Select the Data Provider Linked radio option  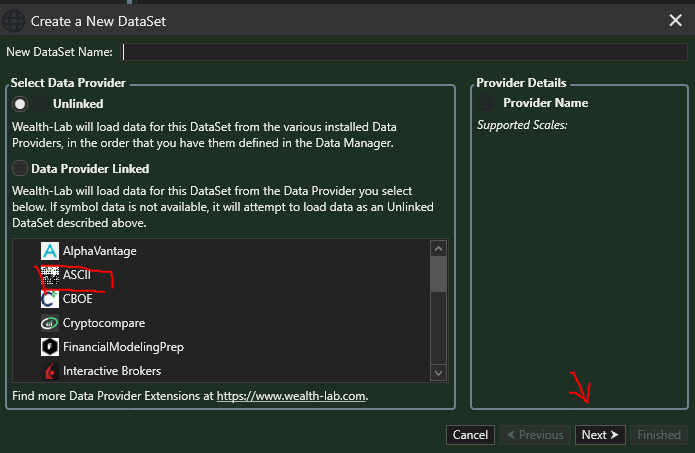click(x=20, y=169)
